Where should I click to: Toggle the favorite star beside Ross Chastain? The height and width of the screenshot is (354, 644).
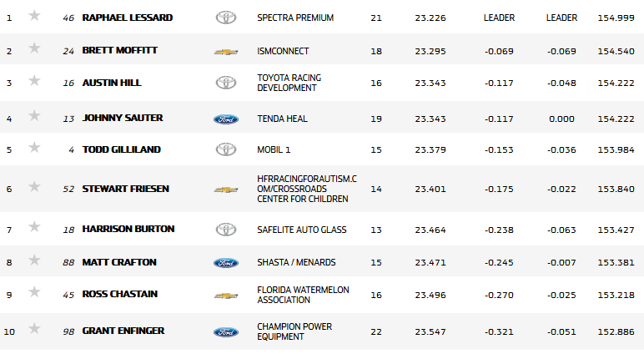pyautogui.click(x=34, y=292)
